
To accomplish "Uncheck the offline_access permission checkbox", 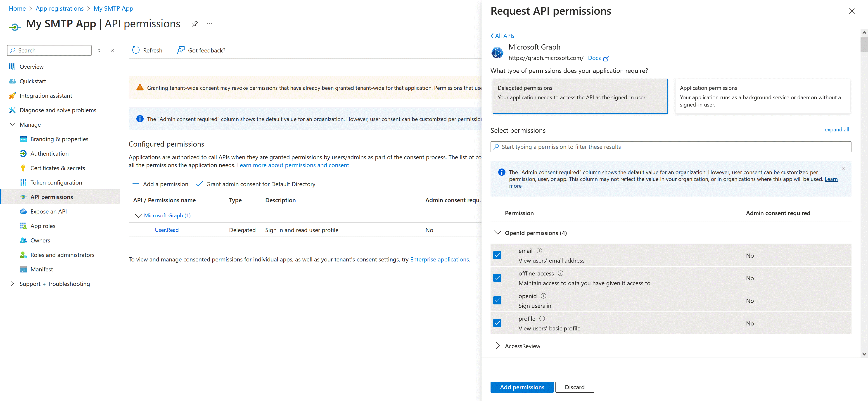I will click(497, 278).
